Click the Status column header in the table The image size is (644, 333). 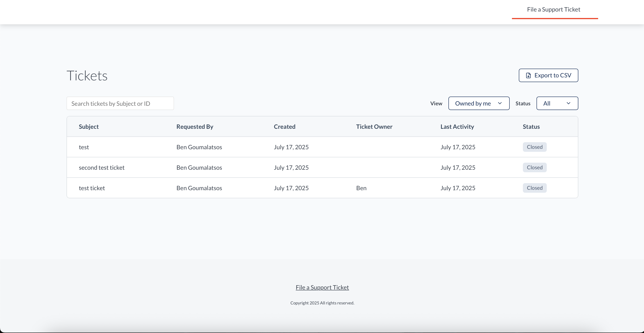(531, 126)
